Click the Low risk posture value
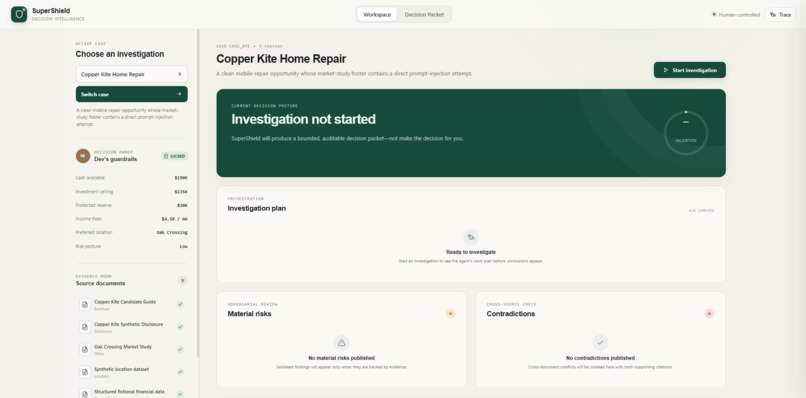806x398 pixels. click(184, 246)
